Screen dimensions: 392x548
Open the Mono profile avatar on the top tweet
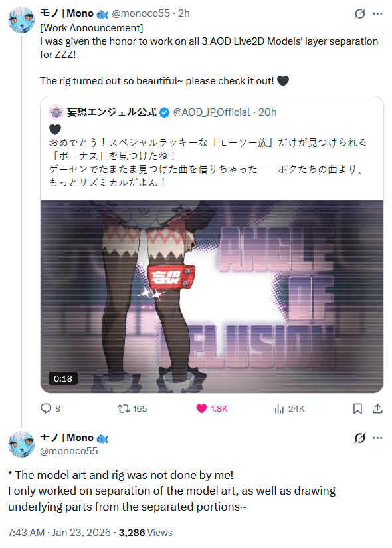point(21,20)
